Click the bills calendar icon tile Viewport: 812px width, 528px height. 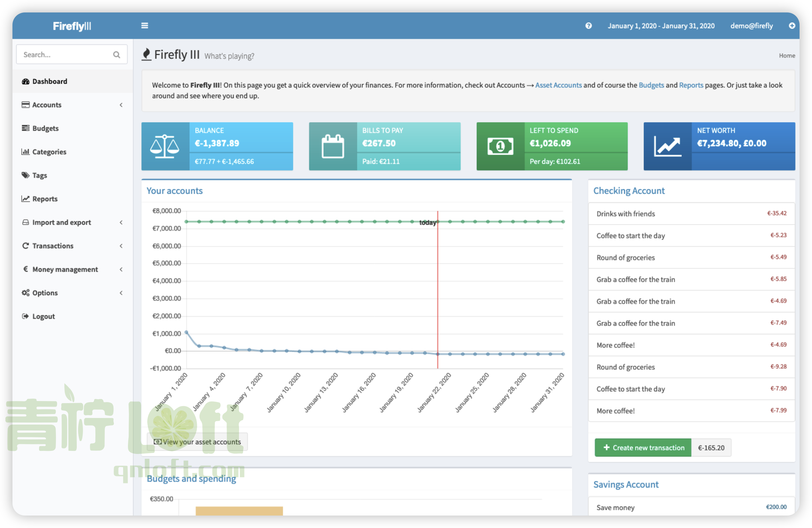coord(333,146)
